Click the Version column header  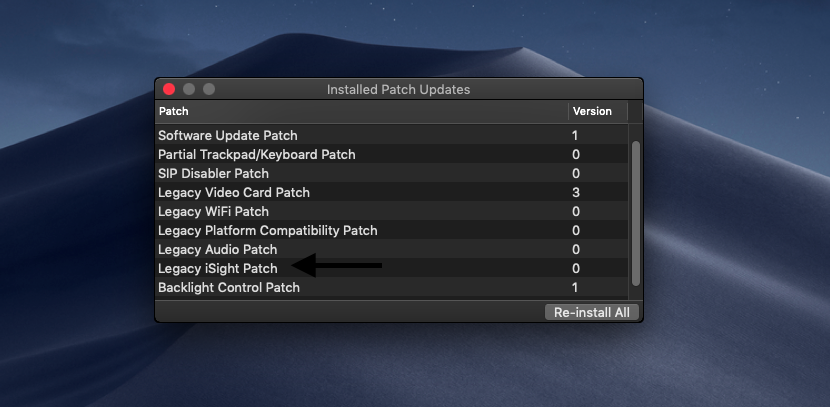(x=598, y=111)
